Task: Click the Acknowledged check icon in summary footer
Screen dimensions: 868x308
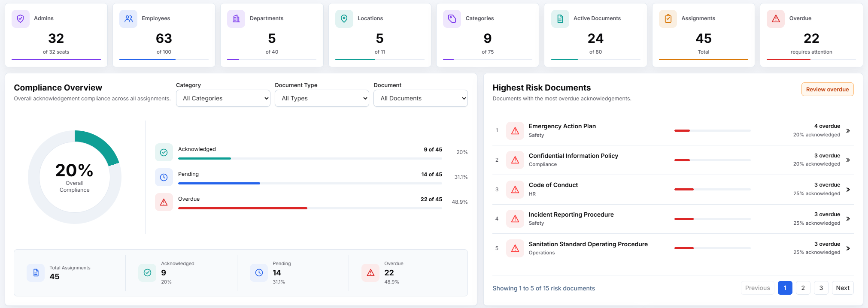Action: pyautogui.click(x=147, y=272)
